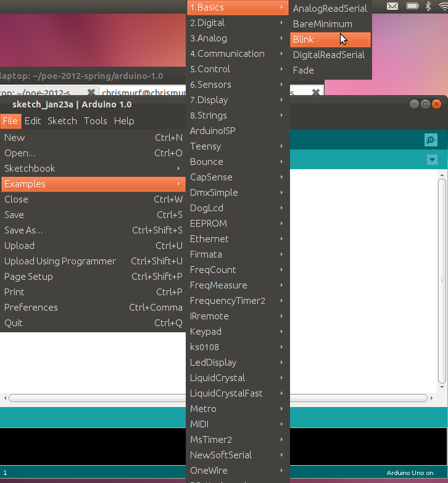The width and height of the screenshot is (448, 483).
Task: Click the editor vertical scrollbar
Action: click(x=442, y=280)
